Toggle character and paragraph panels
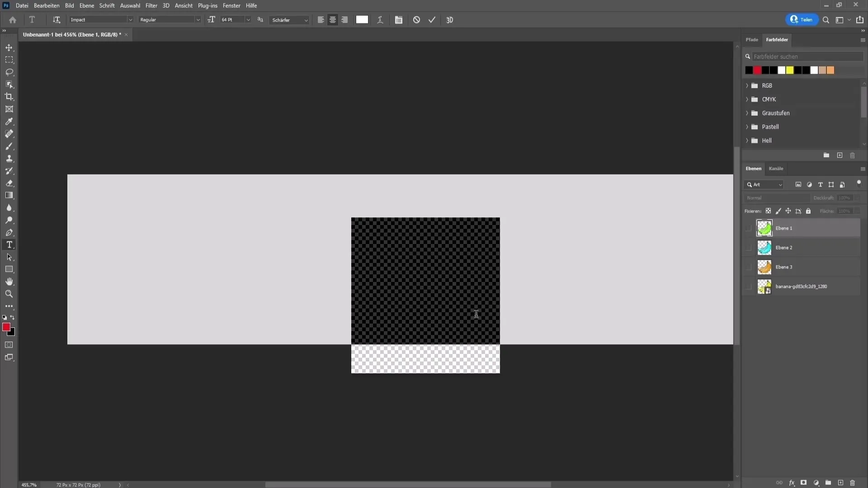The width and height of the screenshot is (868, 488). (x=398, y=20)
